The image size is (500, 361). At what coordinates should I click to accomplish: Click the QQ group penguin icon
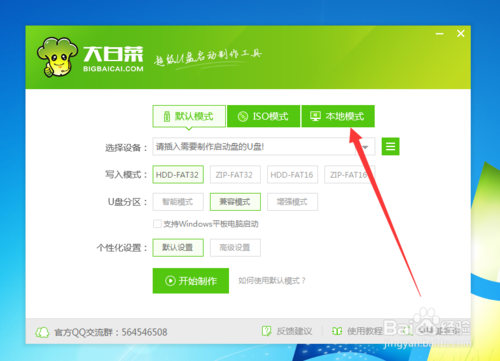click(x=42, y=332)
